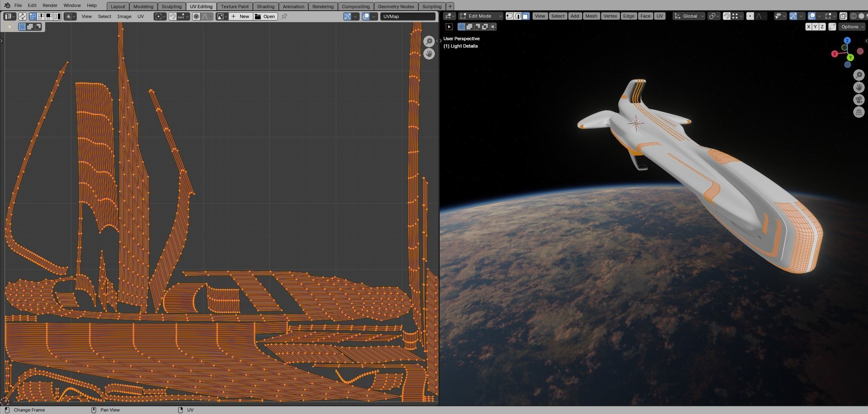Open the UV menu in UV editor header

[x=141, y=16]
